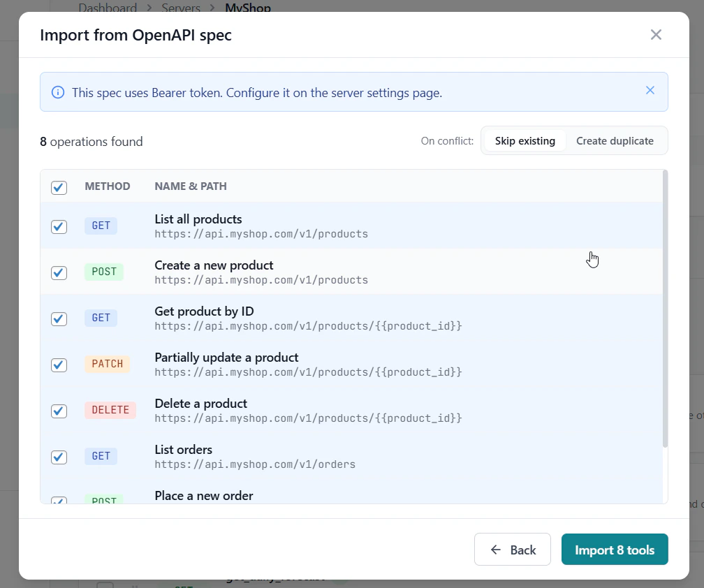
Task: Select the Create a new product name
Action: click(214, 265)
